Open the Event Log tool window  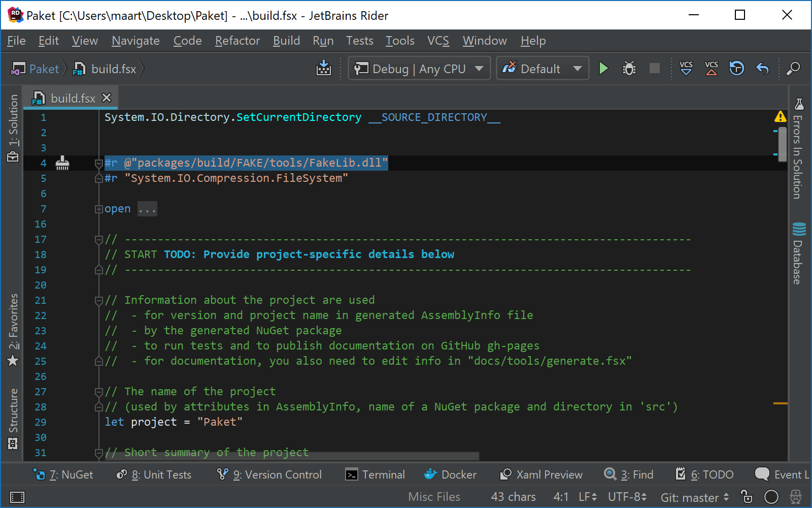pos(783,474)
